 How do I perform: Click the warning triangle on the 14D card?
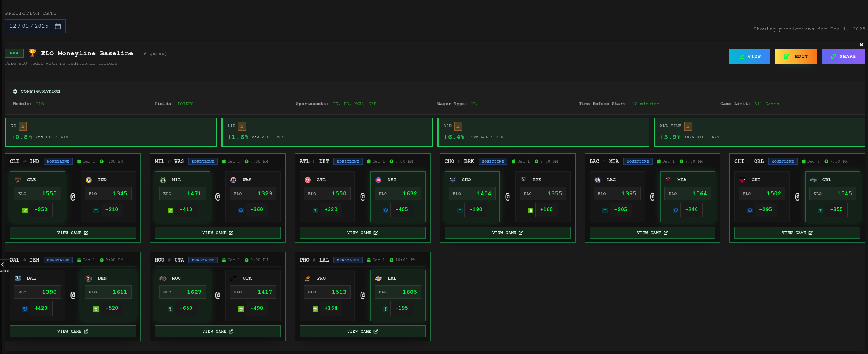pyautogui.click(x=242, y=126)
